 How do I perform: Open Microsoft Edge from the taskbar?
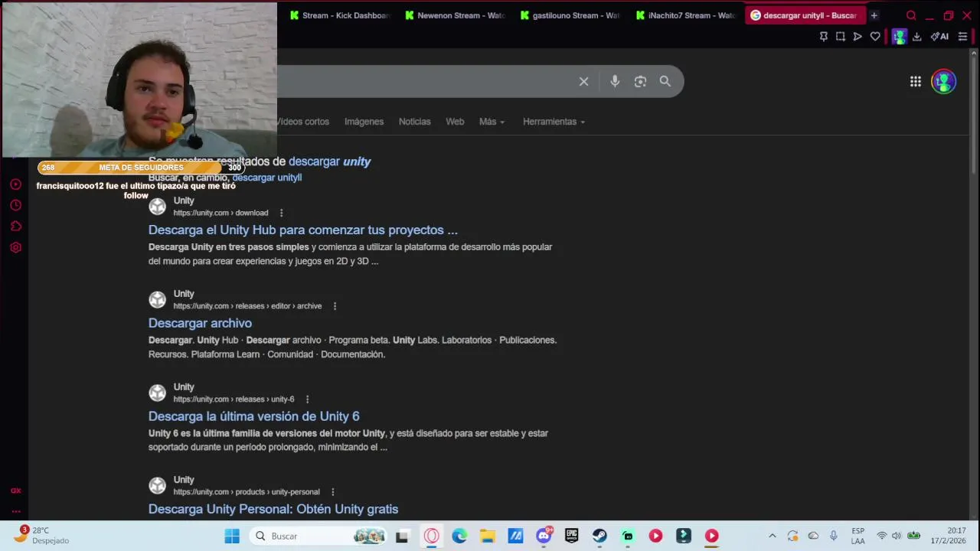click(459, 536)
